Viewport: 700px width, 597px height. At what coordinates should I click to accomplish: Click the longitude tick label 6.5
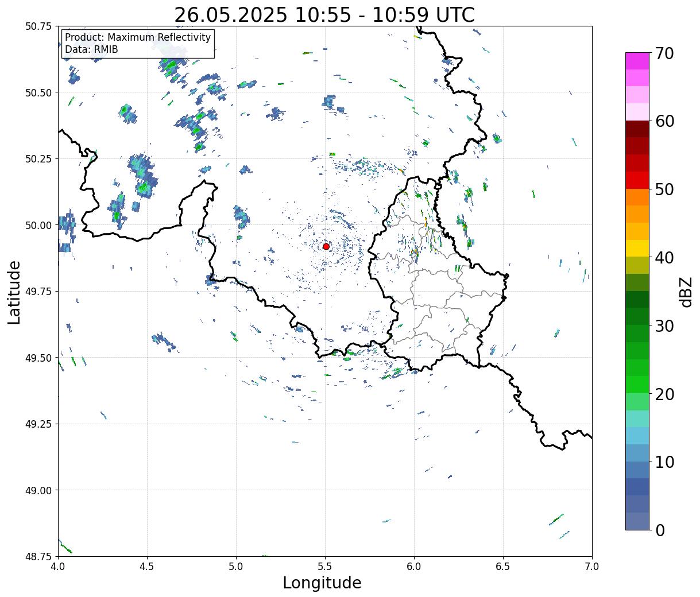(x=503, y=567)
